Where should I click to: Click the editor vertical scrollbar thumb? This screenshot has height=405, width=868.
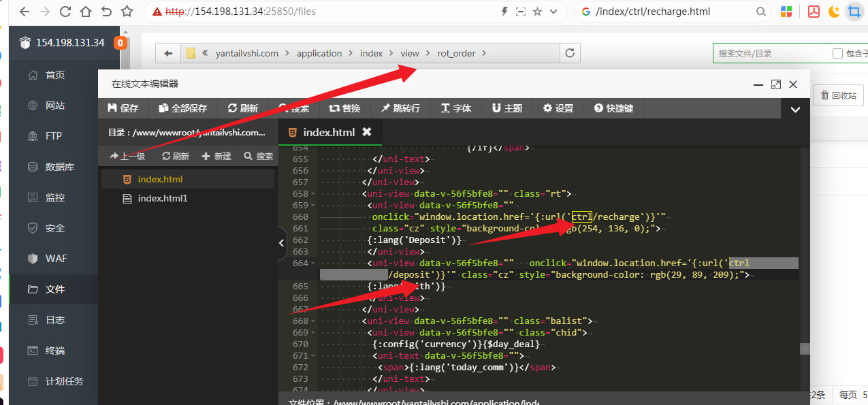click(805, 349)
